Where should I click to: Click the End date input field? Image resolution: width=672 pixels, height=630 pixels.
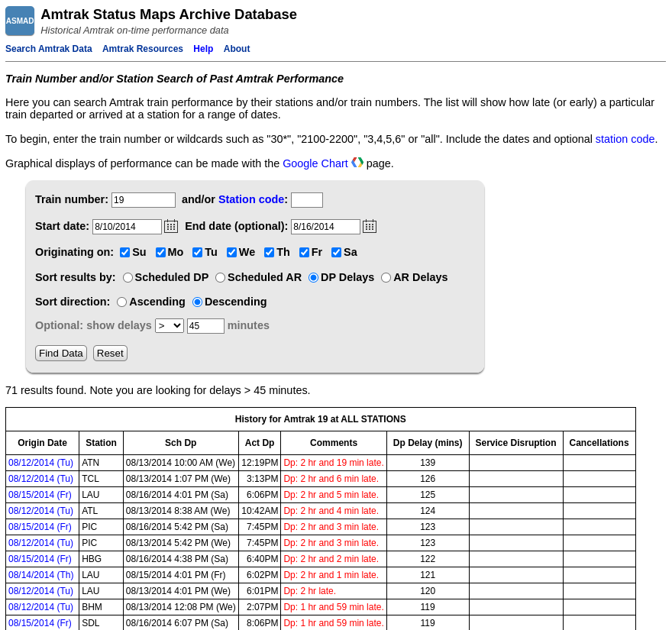pos(326,227)
